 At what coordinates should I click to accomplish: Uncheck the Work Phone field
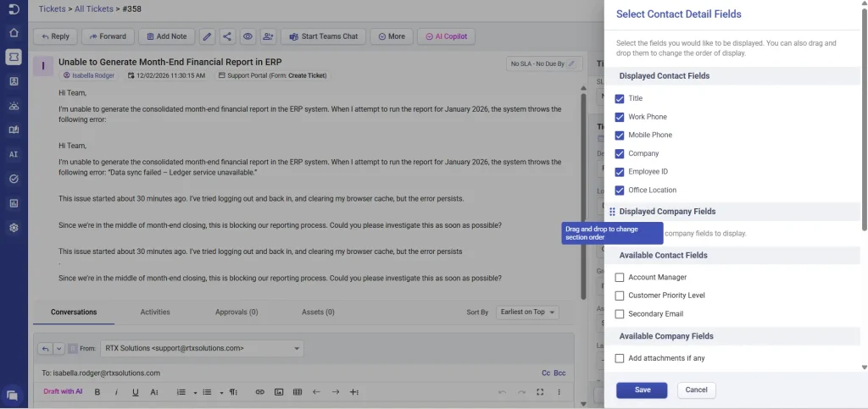tap(620, 117)
